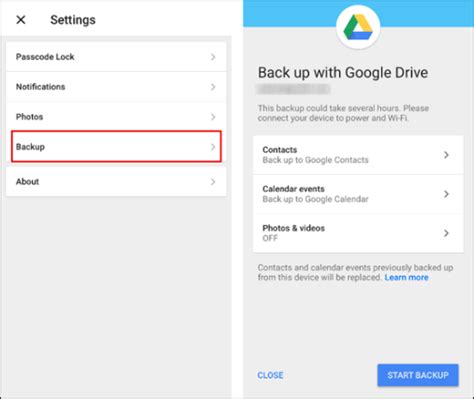
Task: Click the chevron in the Backup row
Action: [213, 147]
